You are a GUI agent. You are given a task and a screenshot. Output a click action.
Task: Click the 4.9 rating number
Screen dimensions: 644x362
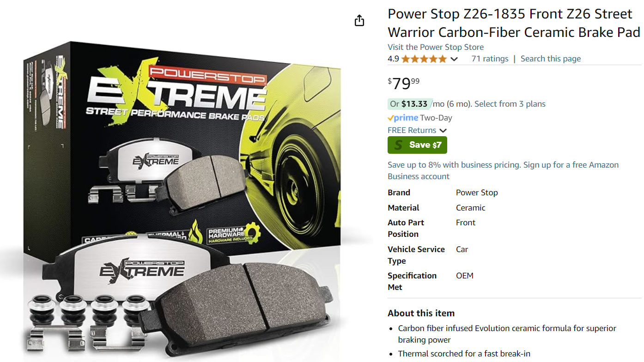pyautogui.click(x=393, y=59)
